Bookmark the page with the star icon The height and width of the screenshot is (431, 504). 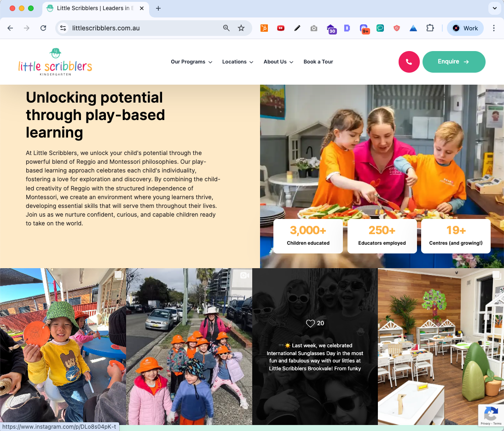click(241, 28)
